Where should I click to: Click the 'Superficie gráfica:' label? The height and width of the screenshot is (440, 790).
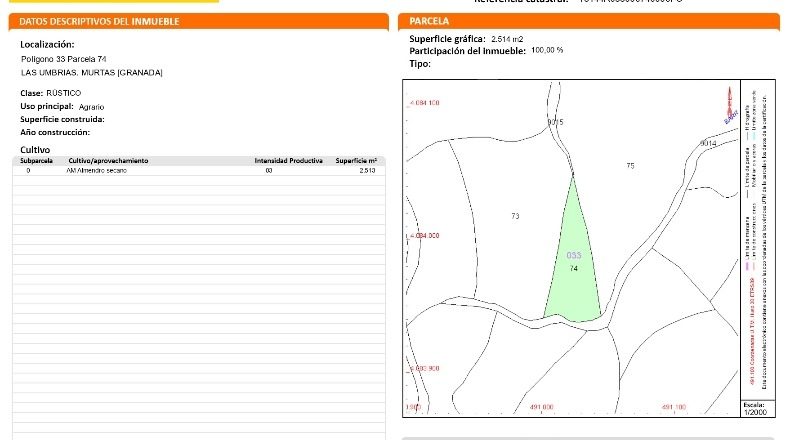[447, 39]
